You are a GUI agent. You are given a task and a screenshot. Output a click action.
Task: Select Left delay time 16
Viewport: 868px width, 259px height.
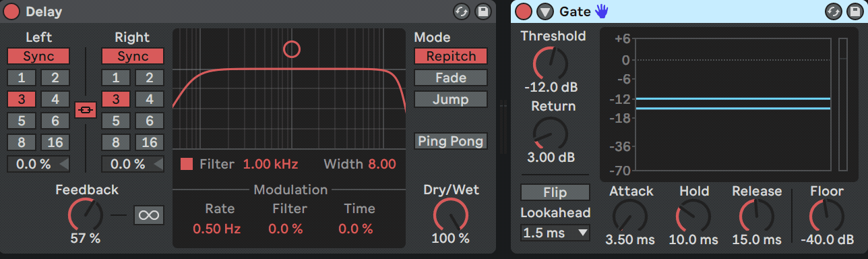(55, 142)
